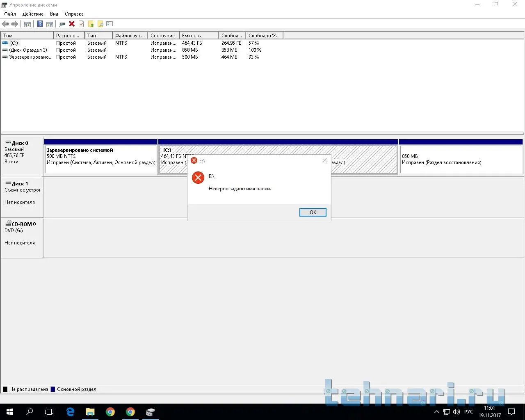Screen dimensions: 525x420
Task: Open the volume speaker tray icon
Action: [x=457, y=412]
